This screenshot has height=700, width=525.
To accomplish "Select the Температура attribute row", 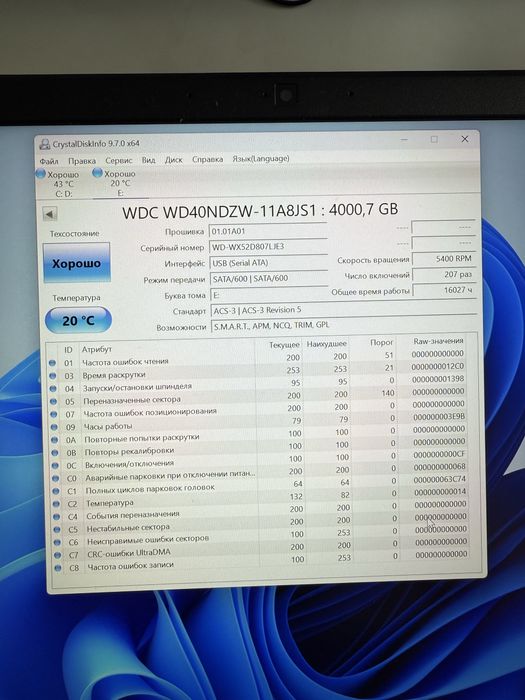I will point(261,498).
